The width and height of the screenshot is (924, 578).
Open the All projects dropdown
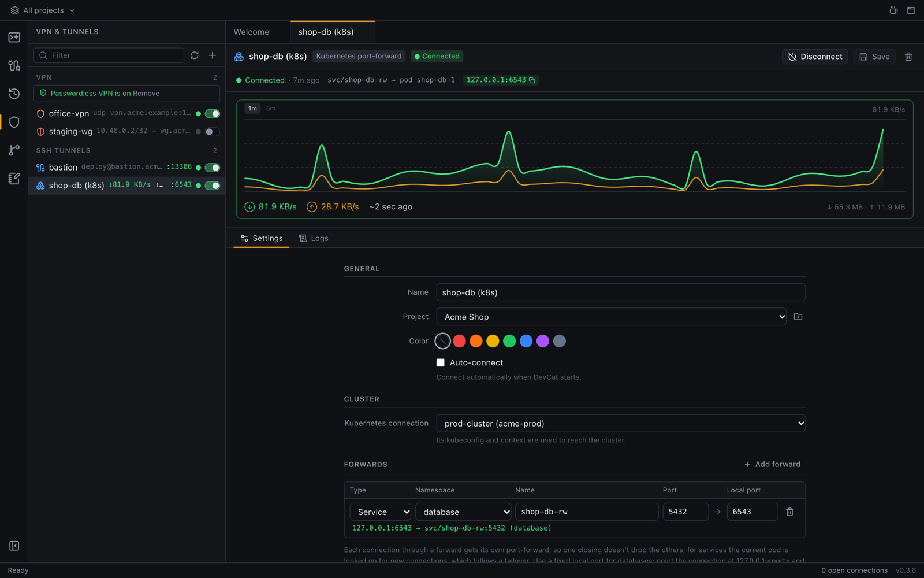pyautogui.click(x=43, y=10)
